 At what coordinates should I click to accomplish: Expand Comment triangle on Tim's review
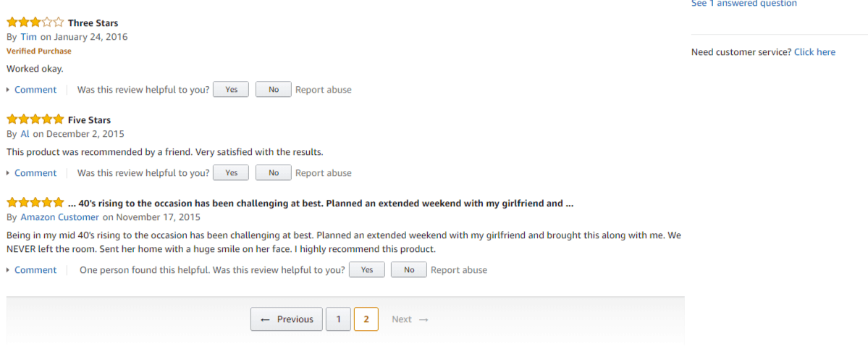8,90
